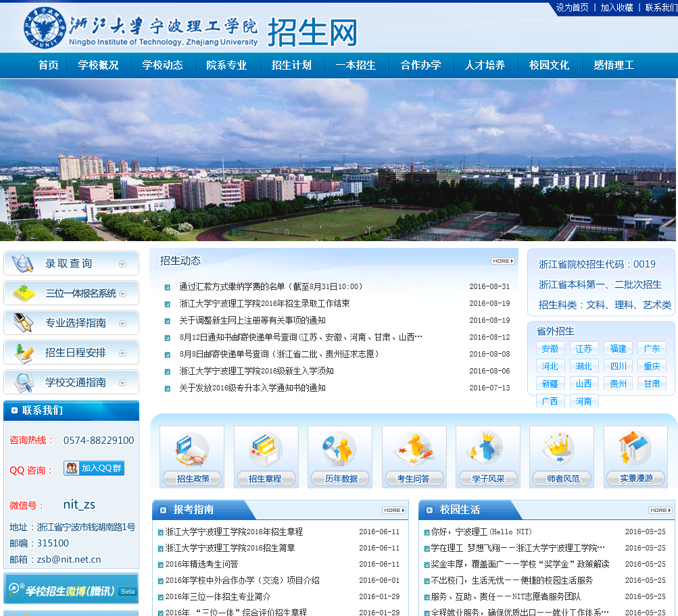Expand the 录取查询 arrow

[123, 264]
